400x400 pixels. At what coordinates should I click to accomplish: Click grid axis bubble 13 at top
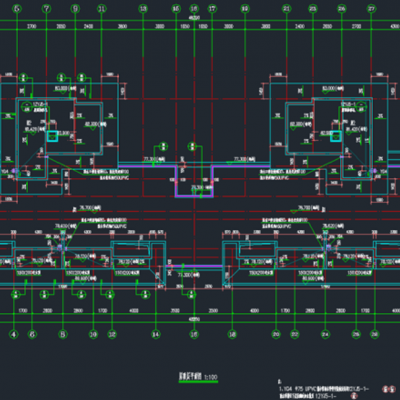pos(143,9)
